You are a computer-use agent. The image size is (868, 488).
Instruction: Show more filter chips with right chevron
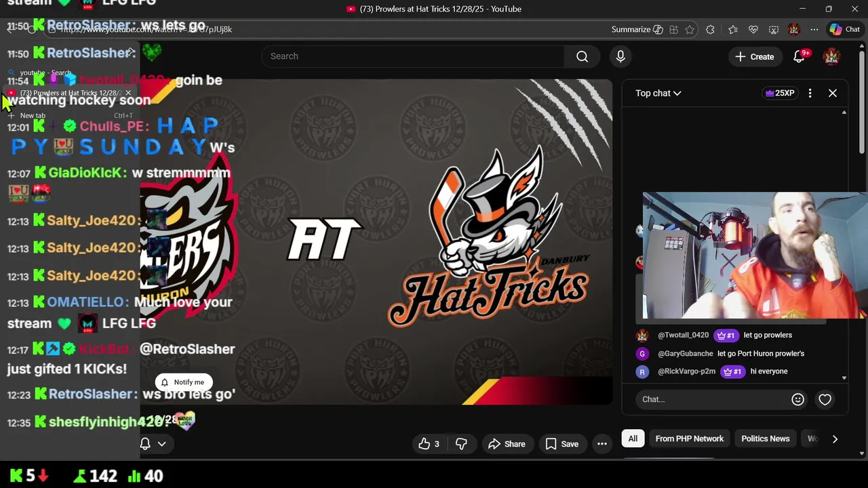835,439
